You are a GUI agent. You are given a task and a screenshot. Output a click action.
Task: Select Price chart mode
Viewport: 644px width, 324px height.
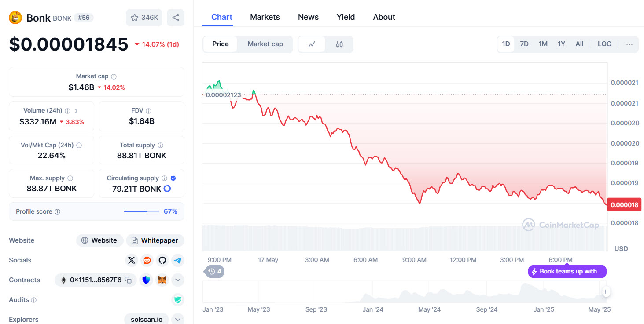221,44
